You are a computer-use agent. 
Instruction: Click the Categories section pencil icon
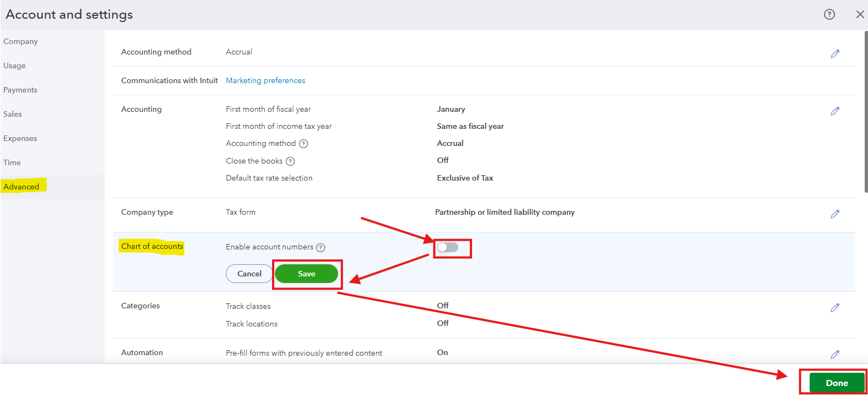(x=835, y=308)
